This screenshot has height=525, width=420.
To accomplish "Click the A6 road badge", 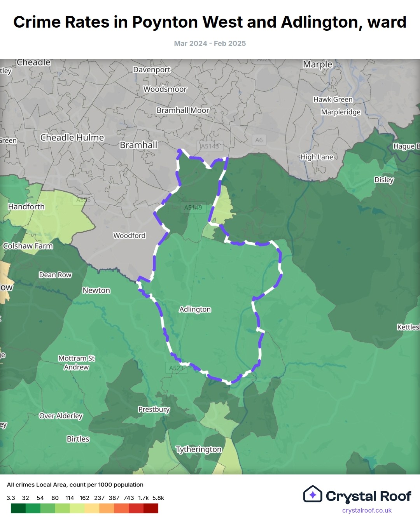I will pyautogui.click(x=259, y=140).
